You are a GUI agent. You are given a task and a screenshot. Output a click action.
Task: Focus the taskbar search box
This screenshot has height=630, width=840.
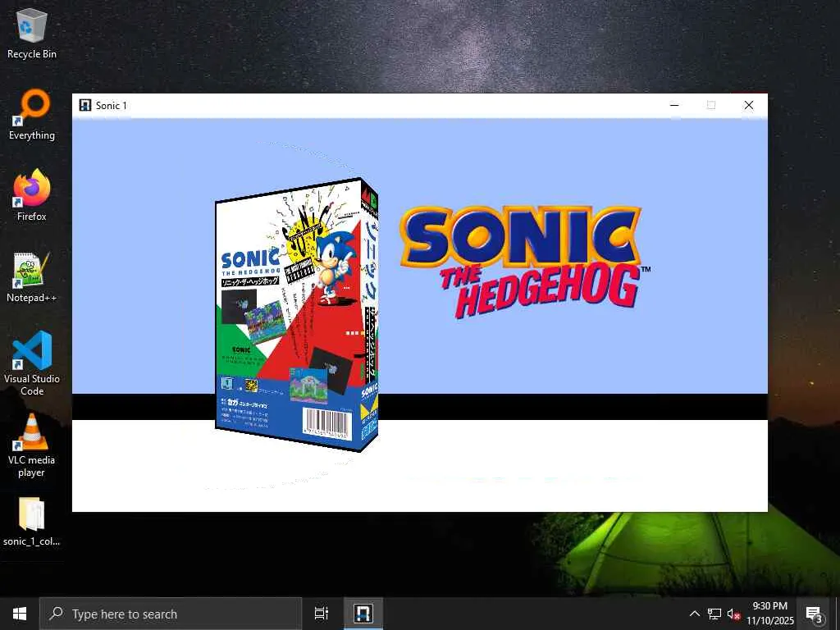pyautogui.click(x=171, y=614)
